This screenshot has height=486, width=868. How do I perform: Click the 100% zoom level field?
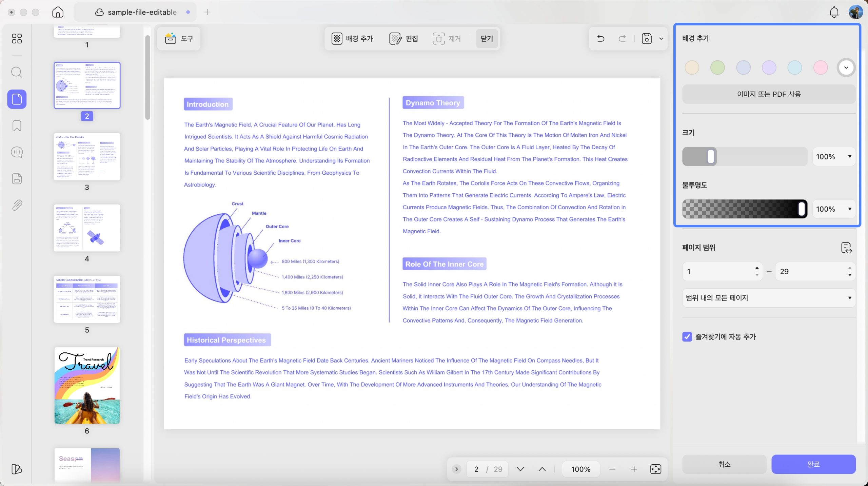(581, 469)
